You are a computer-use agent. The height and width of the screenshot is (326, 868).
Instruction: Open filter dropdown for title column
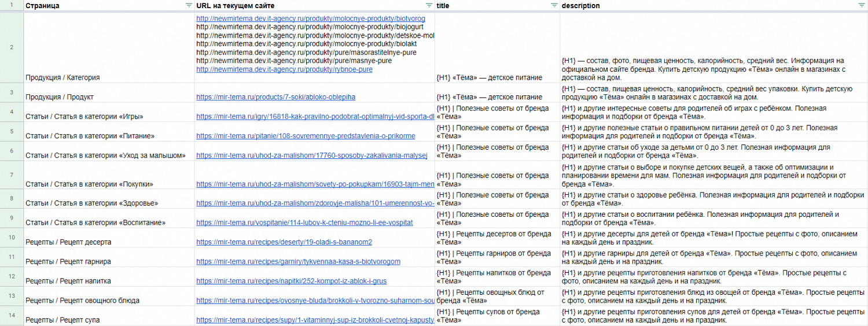554,5
